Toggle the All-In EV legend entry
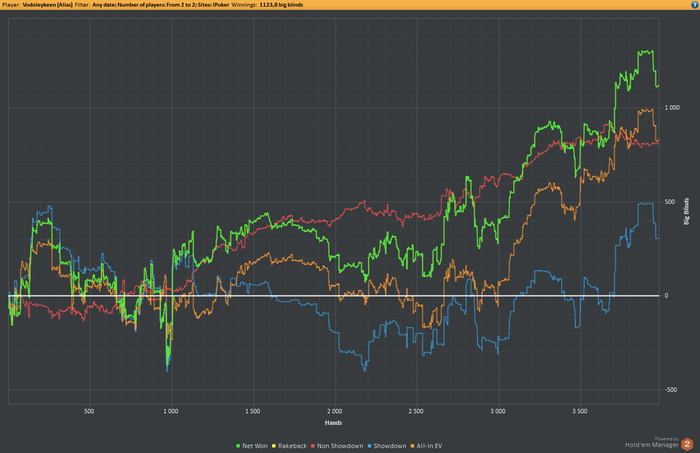 pos(426,446)
